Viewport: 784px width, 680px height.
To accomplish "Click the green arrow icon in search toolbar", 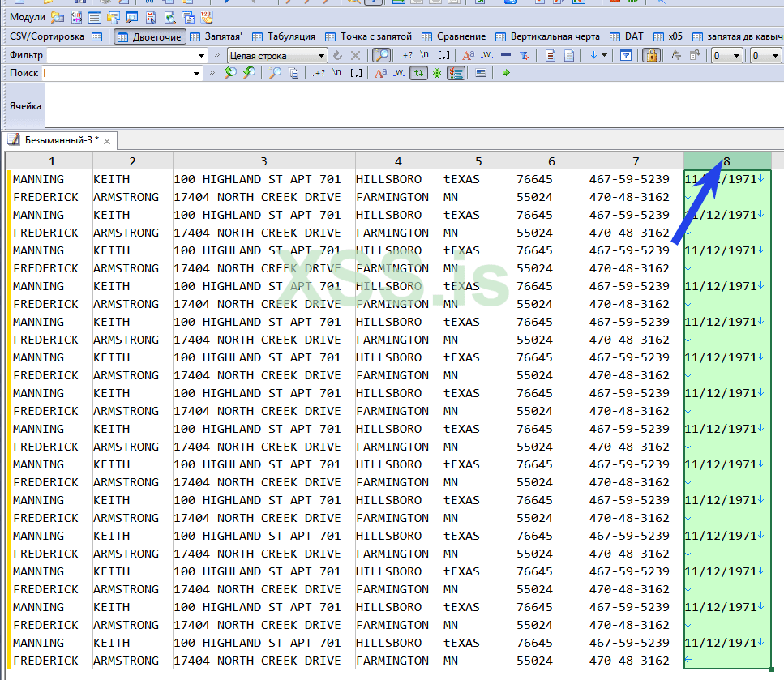I will tap(506, 73).
